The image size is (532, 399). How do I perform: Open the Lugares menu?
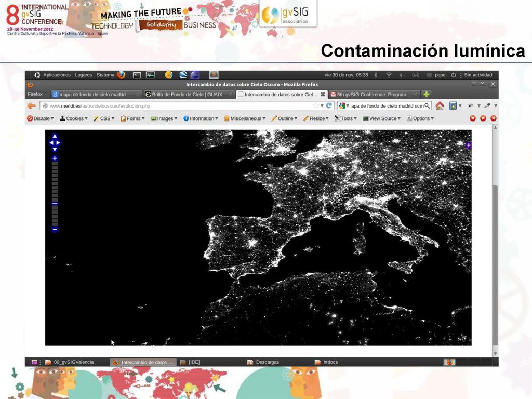click(x=84, y=75)
